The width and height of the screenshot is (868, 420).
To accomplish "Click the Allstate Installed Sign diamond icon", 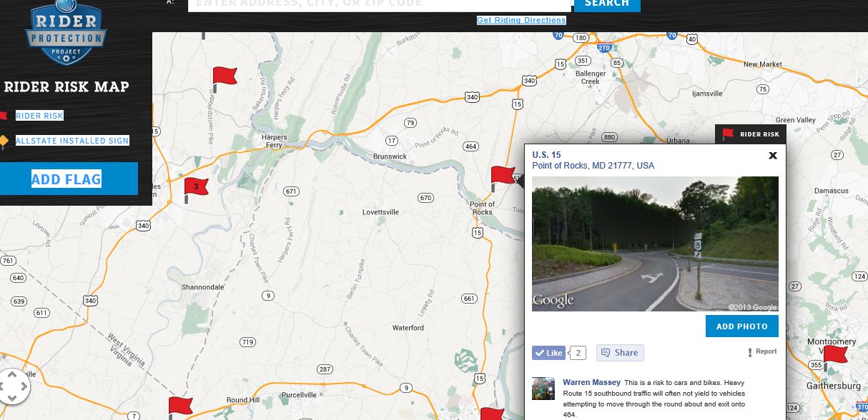I will coord(4,141).
